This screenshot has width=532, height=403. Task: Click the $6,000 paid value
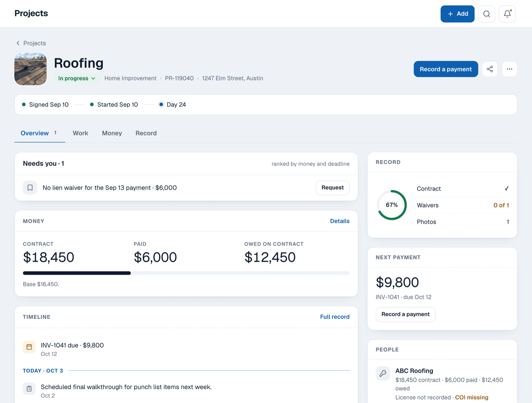pos(155,257)
